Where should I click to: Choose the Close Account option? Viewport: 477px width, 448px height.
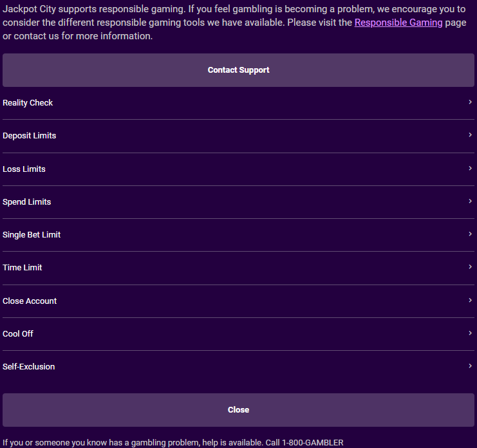pyautogui.click(x=238, y=301)
